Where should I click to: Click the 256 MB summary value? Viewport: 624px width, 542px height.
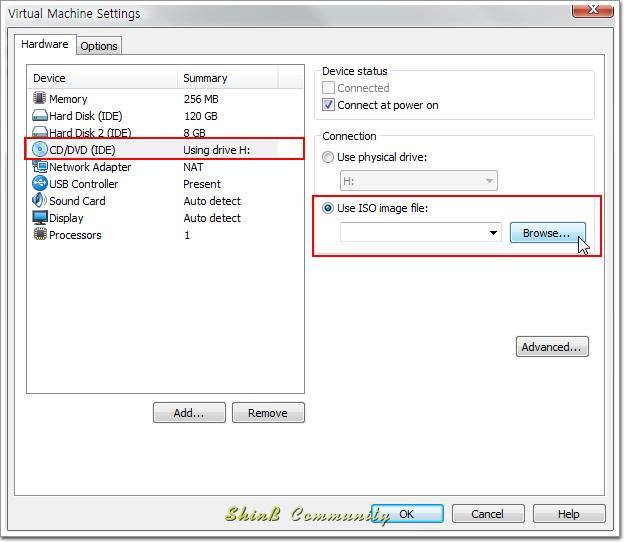click(x=201, y=99)
